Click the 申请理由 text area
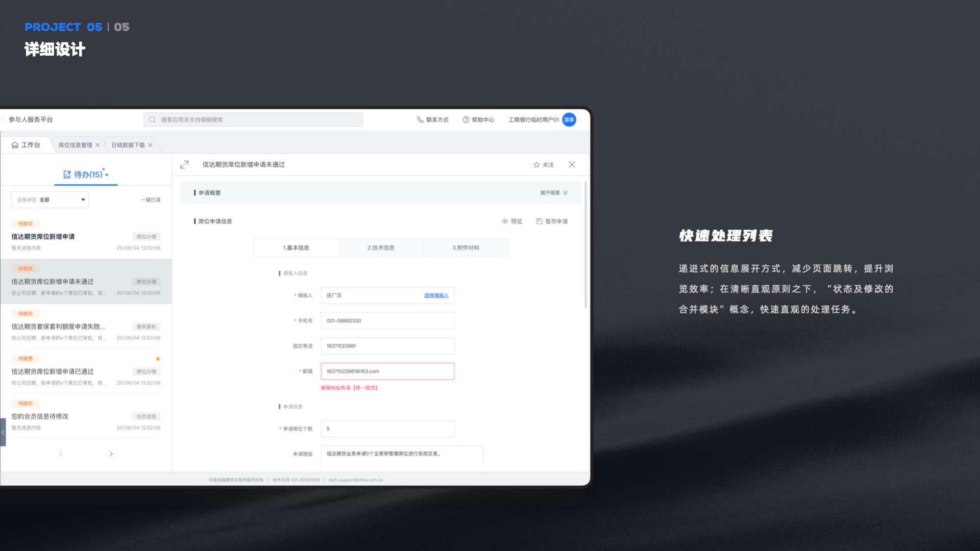This screenshot has width=980, height=551. (x=402, y=458)
